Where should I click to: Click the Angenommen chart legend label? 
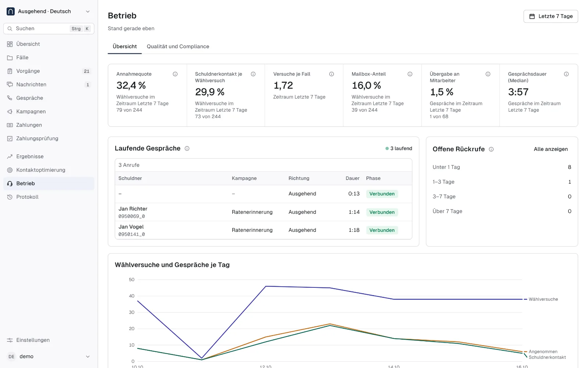(543, 352)
